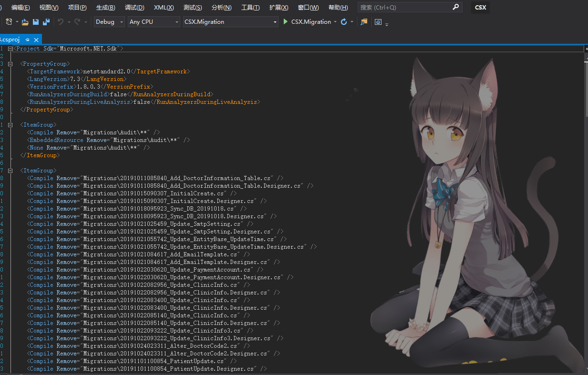Start debugging with the green play icon

click(286, 22)
